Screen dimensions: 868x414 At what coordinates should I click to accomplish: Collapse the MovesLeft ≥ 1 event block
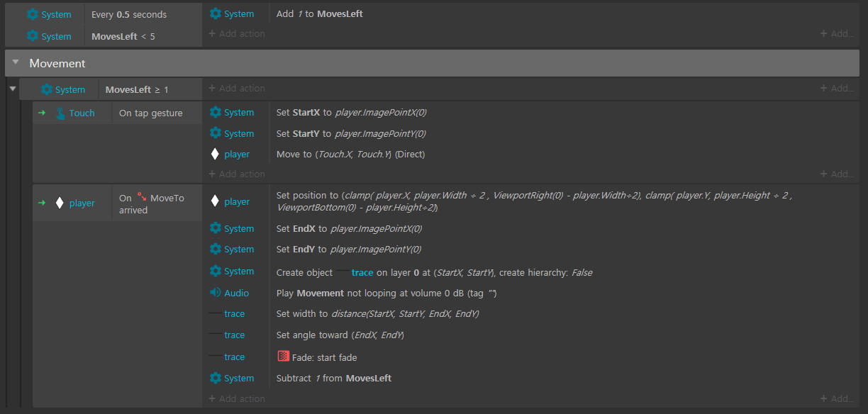coord(12,89)
